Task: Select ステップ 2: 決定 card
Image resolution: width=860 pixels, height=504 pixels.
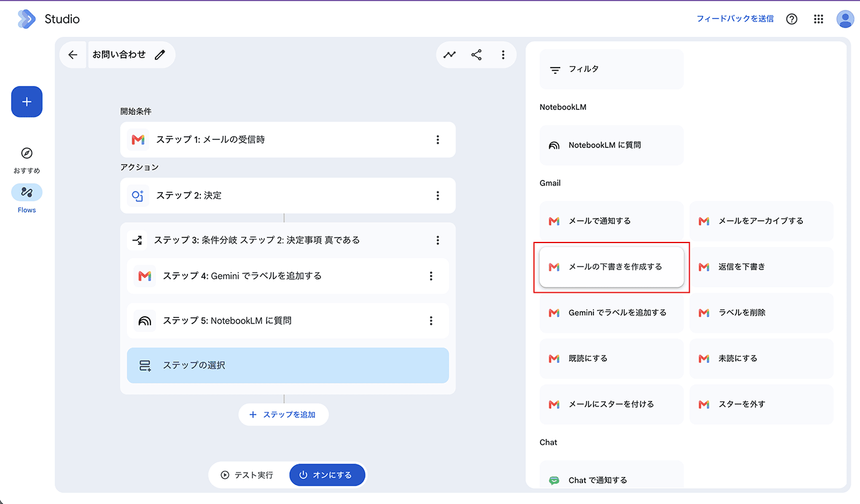Action: click(x=288, y=195)
